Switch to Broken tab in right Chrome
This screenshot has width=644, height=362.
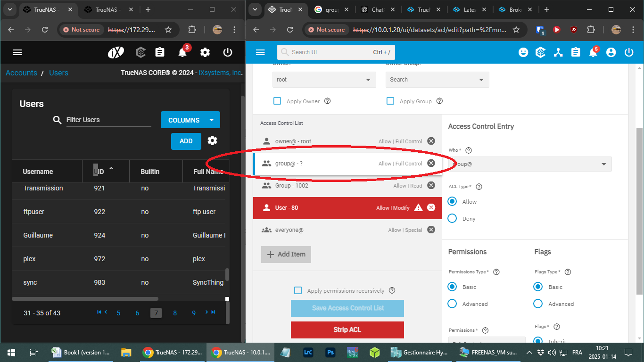pyautogui.click(x=516, y=9)
